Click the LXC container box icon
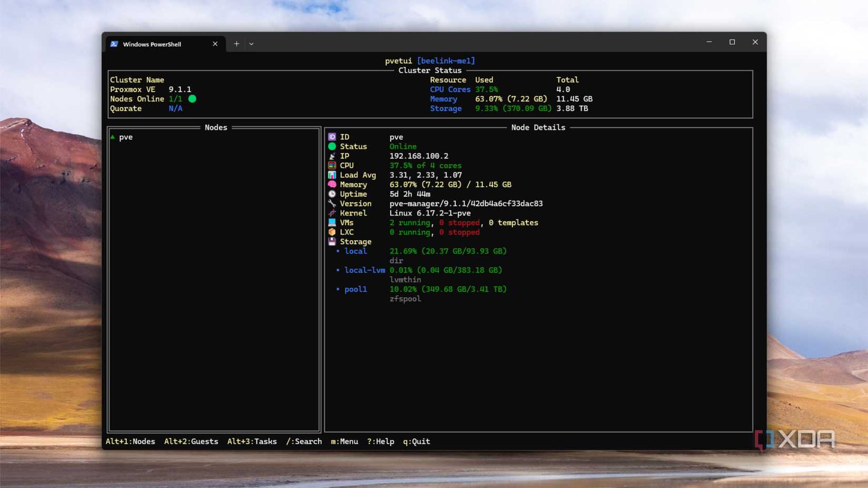The image size is (868, 488). tap(332, 232)
